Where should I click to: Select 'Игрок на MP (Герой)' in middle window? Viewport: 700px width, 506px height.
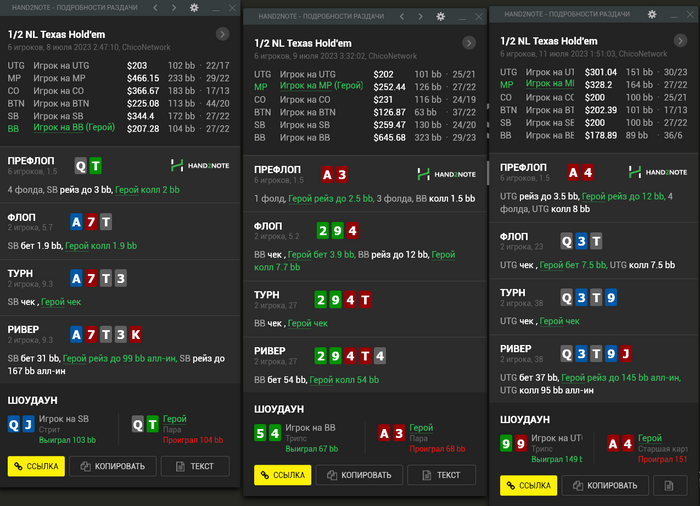pos(321,86)
